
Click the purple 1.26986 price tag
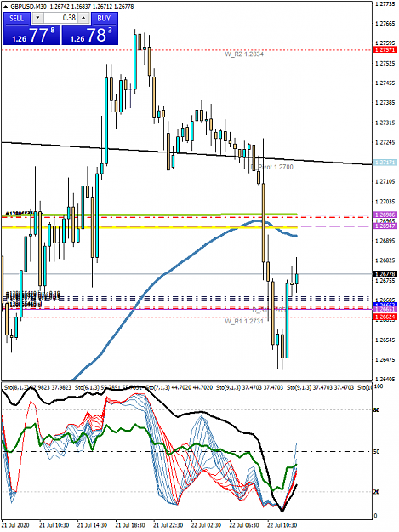point(385,215)
